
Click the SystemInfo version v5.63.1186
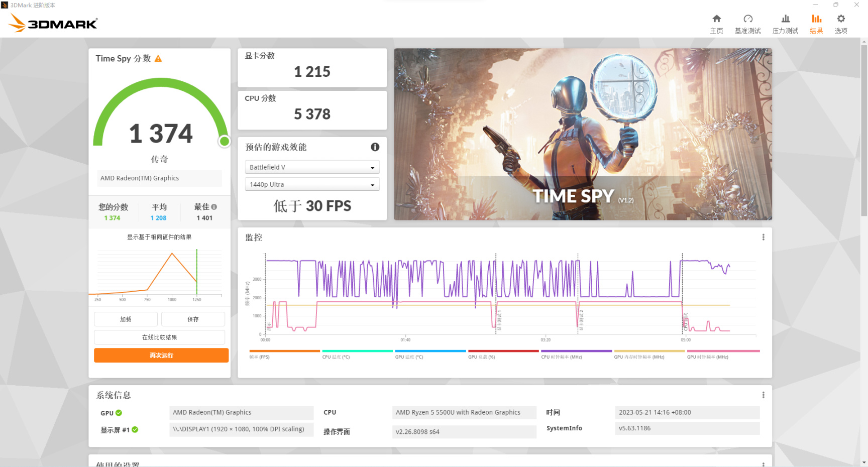[687, 428]
